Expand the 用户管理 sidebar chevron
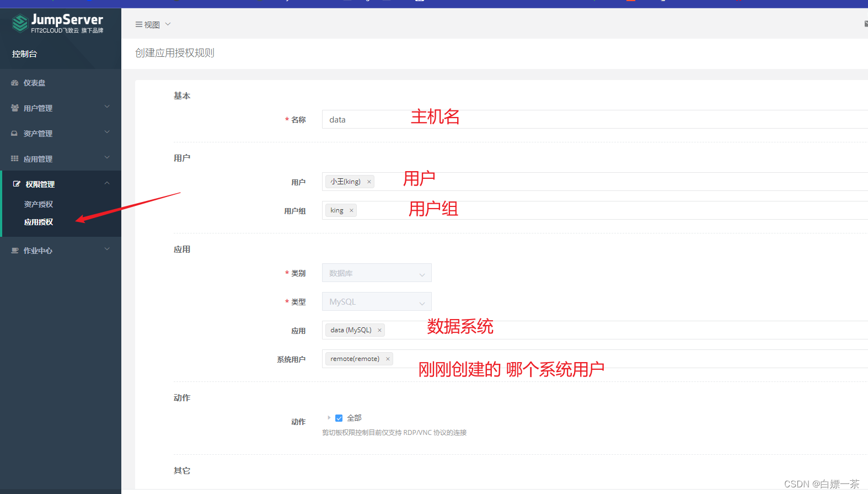The image size is (868, 494). 107,107
